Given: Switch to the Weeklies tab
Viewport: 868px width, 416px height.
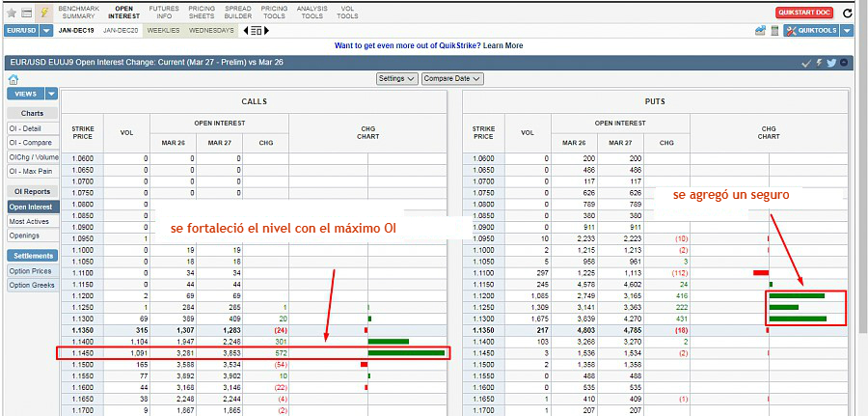Looking at the screenshot, I should coord(163,31).
